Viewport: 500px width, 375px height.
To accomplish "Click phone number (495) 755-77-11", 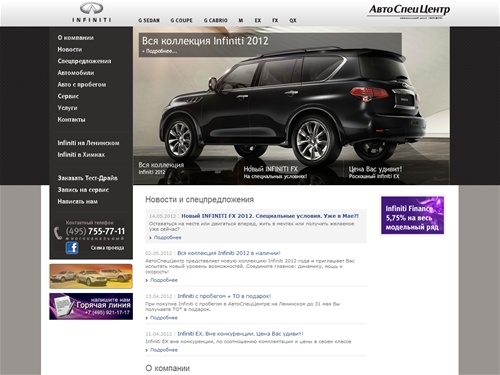I will pyautogui.click(x=95, y=231).
